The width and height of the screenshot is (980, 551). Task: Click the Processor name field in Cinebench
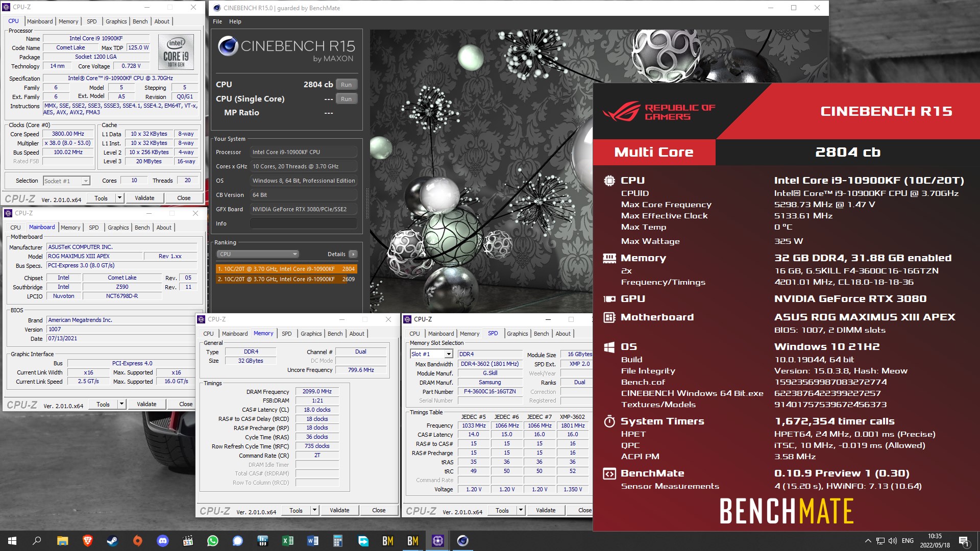(x=303, y=152)
